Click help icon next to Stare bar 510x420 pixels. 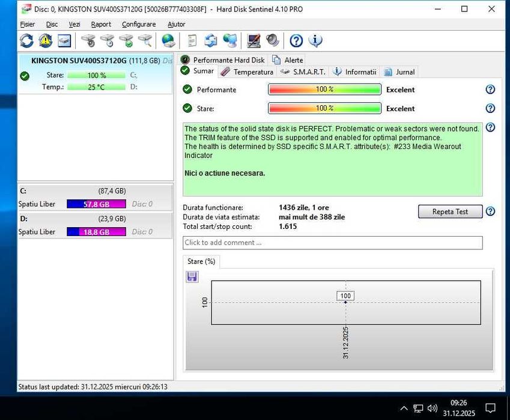pos(490,108)
